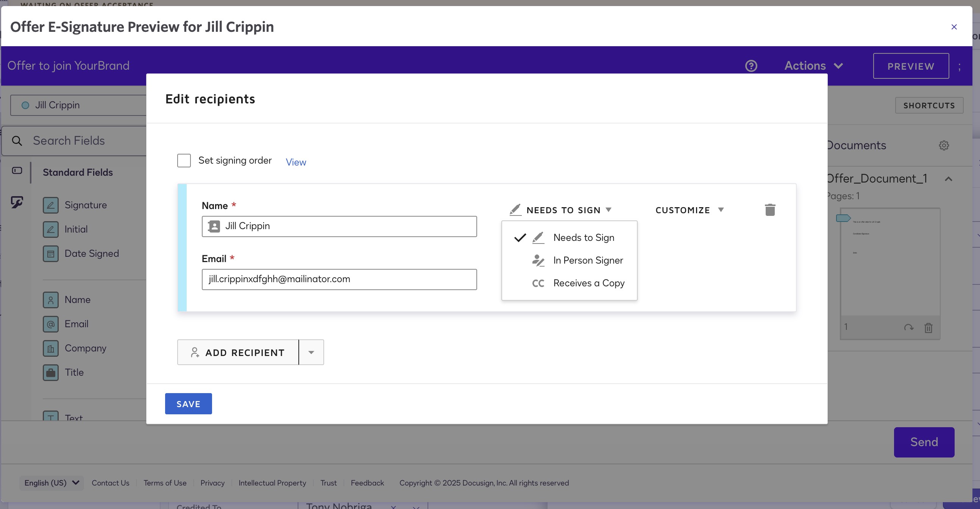Click the contact book icon in the Name field
Screen dimensions: 980x509
point(214,226)
